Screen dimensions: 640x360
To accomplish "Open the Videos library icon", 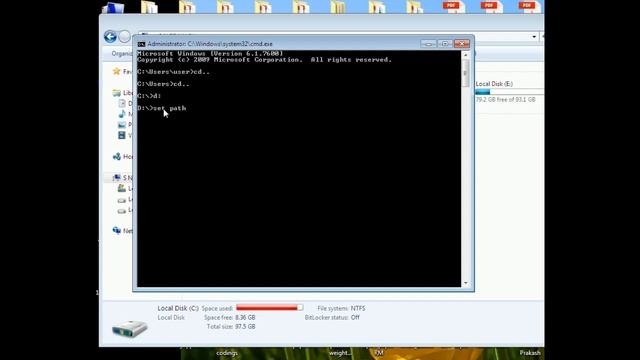I will [122, 135].
